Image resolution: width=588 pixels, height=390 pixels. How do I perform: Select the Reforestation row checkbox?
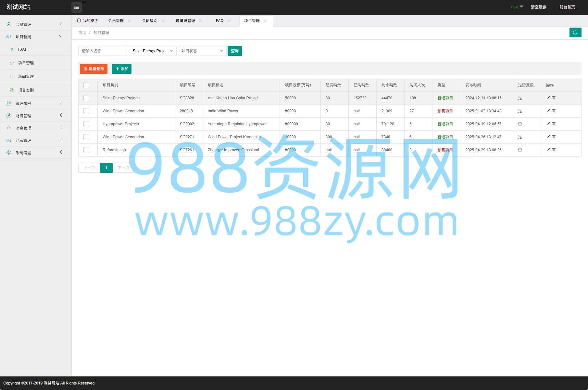(86, 150)
